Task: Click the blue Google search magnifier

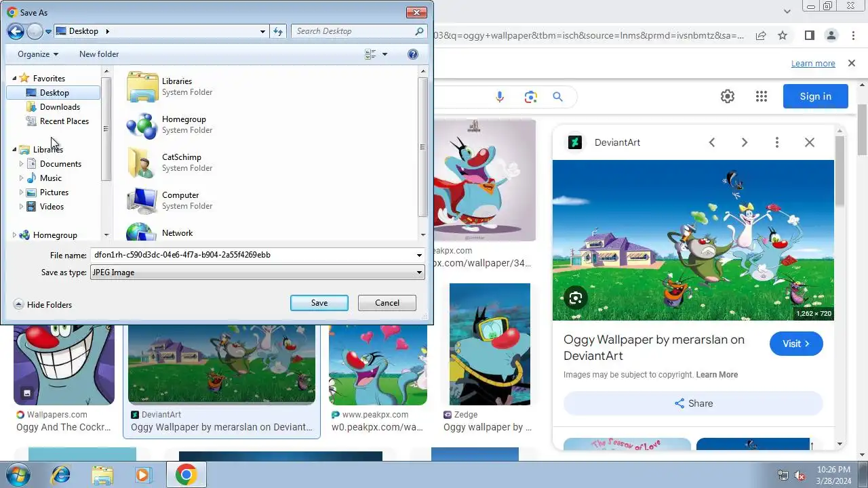Action: 557,97
